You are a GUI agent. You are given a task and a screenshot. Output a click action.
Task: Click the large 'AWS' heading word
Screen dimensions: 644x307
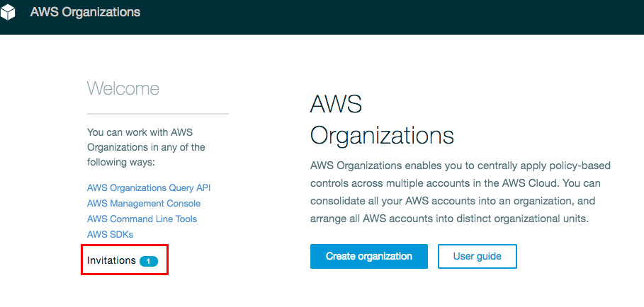336,104
